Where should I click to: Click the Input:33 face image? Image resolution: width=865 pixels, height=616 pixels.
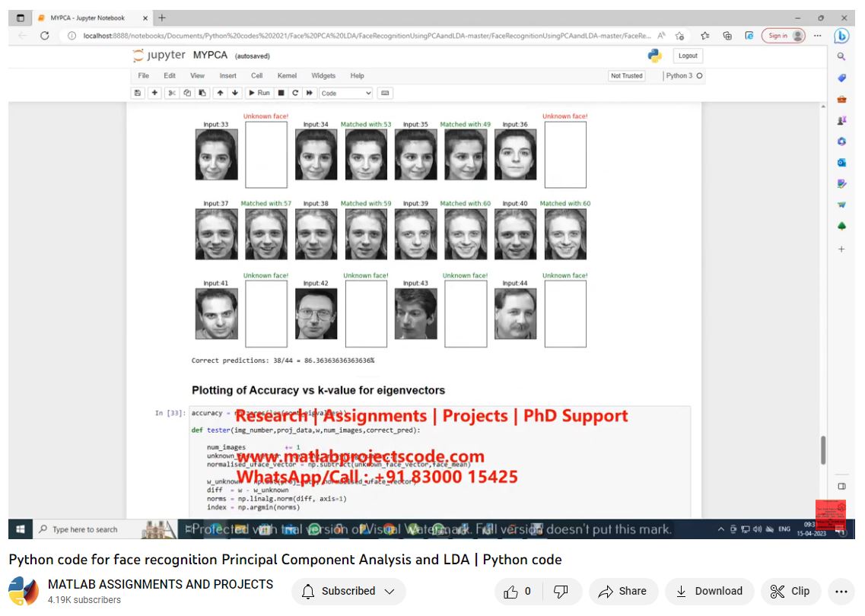click(x=216, y=154)
